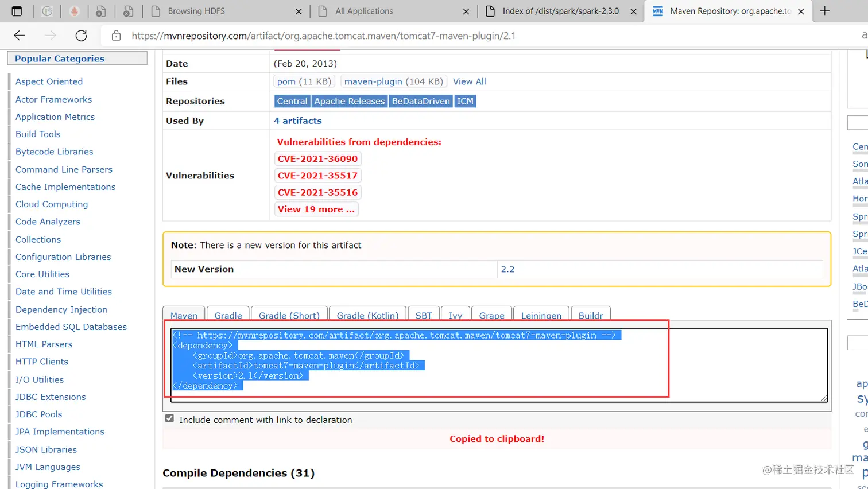Close the Maven Repository tab
The height and width of the screenshot is (489, 868).
click(801, 11)
